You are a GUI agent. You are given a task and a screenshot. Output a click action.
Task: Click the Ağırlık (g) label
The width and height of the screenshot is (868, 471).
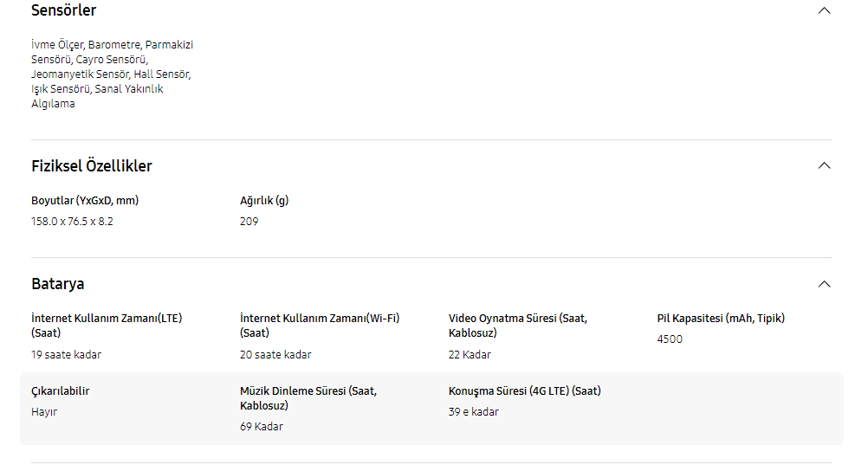pos(264,200)
